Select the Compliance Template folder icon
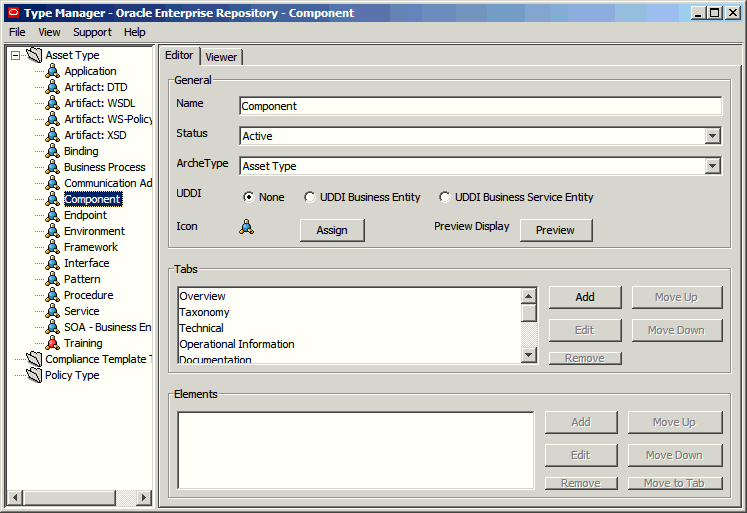The width and height of the screenshot is (747, 513). [x=34, y=359]
